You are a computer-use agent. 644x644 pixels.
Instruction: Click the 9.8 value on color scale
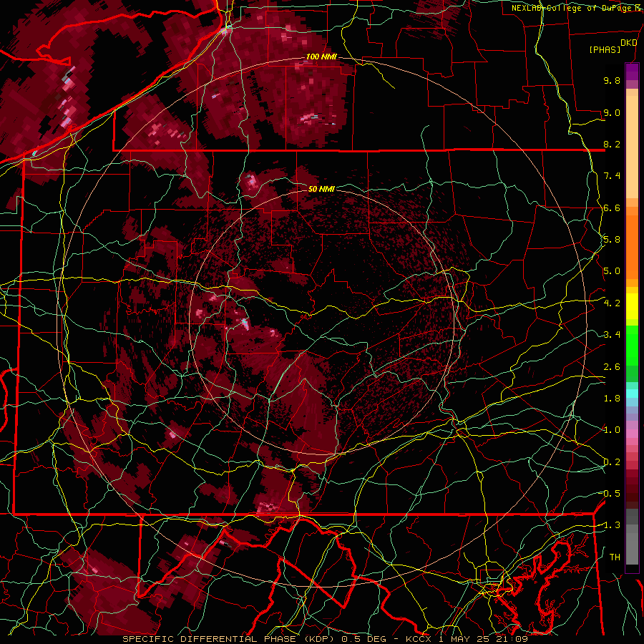[x=612, y=80]
